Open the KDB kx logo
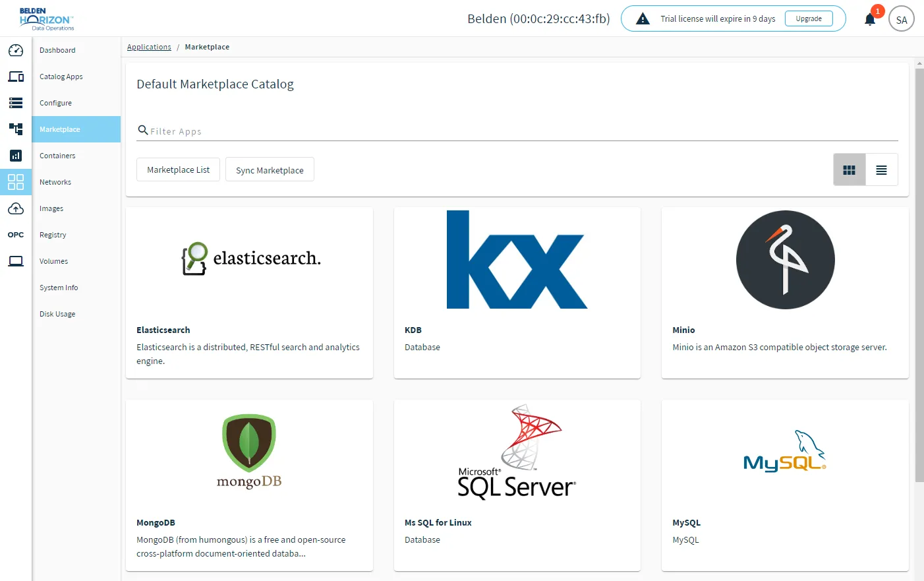 click(517, 260)
